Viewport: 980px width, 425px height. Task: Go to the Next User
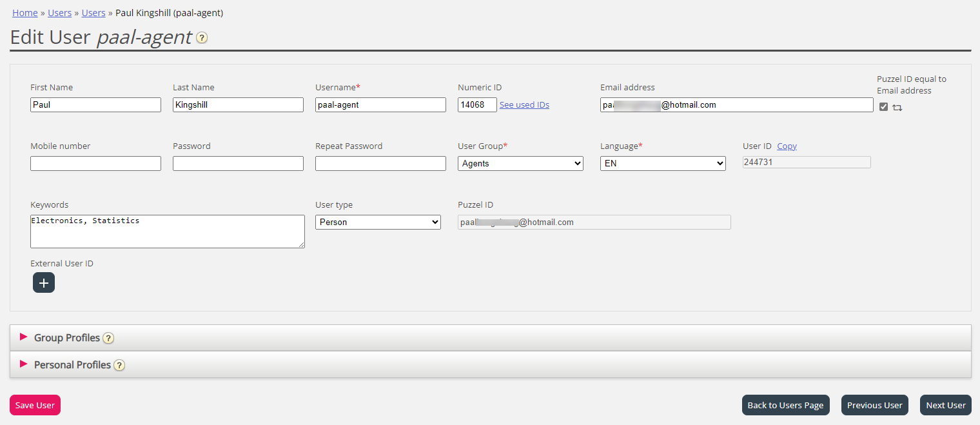coord(945,405)
